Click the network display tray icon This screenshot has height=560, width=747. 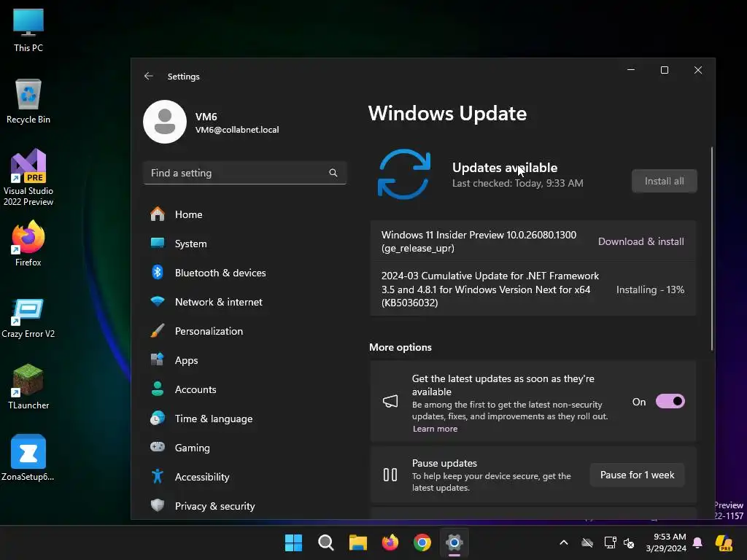point(611,542)
